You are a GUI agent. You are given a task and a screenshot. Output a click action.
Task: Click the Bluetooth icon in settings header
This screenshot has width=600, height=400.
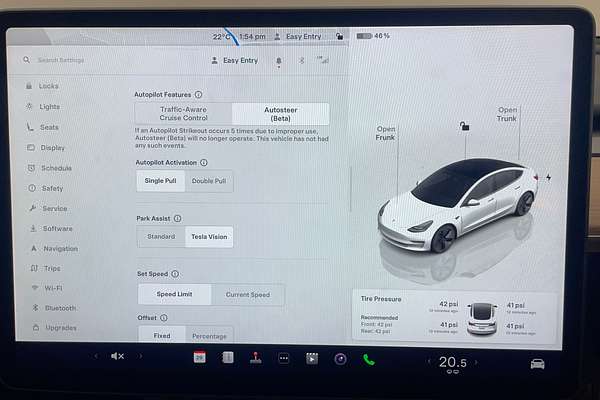click(x=302, y=60)
